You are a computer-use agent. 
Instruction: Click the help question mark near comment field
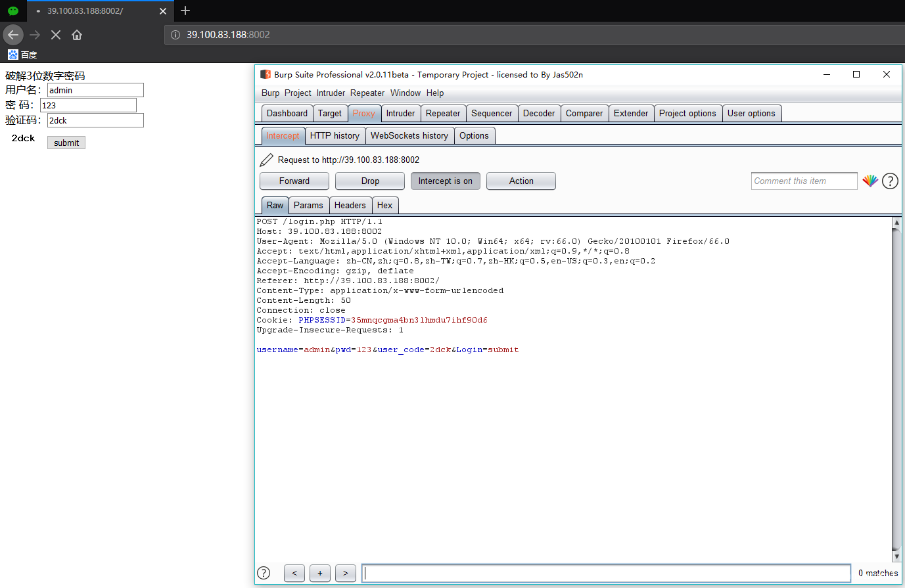coord(890,181)
